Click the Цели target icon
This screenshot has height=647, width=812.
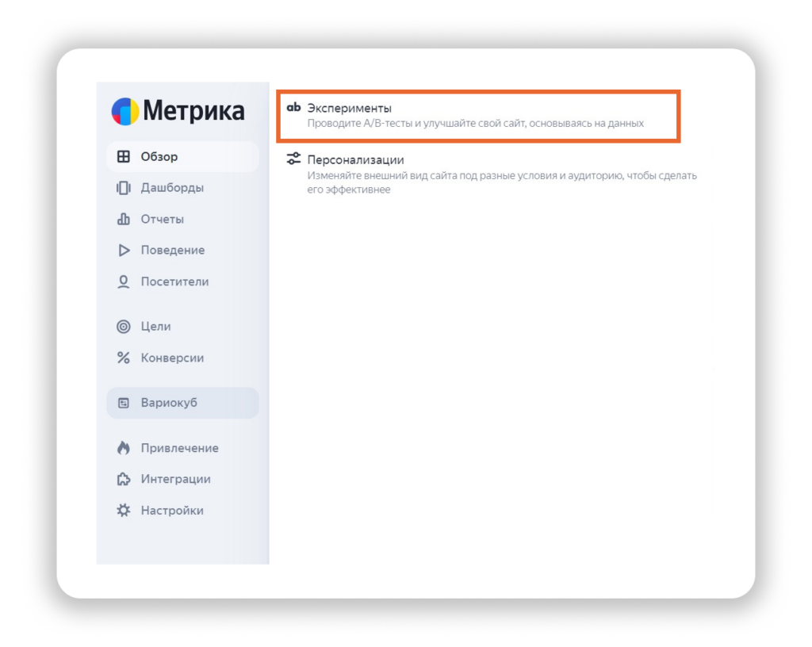[x=124, y=327]
